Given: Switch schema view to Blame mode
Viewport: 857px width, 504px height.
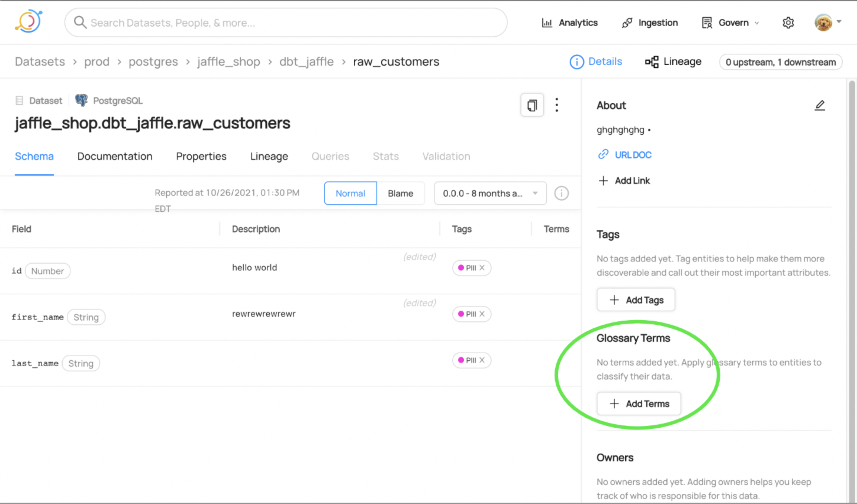Looking at the screenshot, I should pyautogui.click(x=400, y=193).
